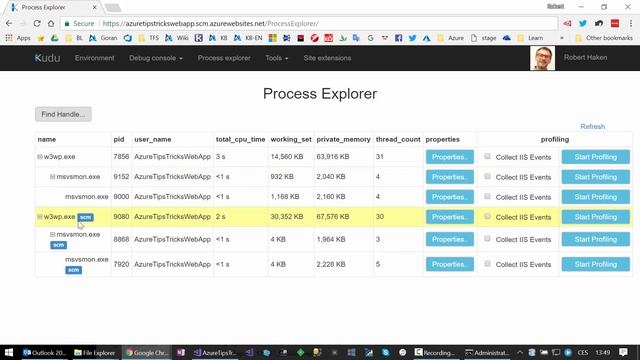Check Collect IIS Events for pid 9080
640x360 pixels.
point(487,216)
